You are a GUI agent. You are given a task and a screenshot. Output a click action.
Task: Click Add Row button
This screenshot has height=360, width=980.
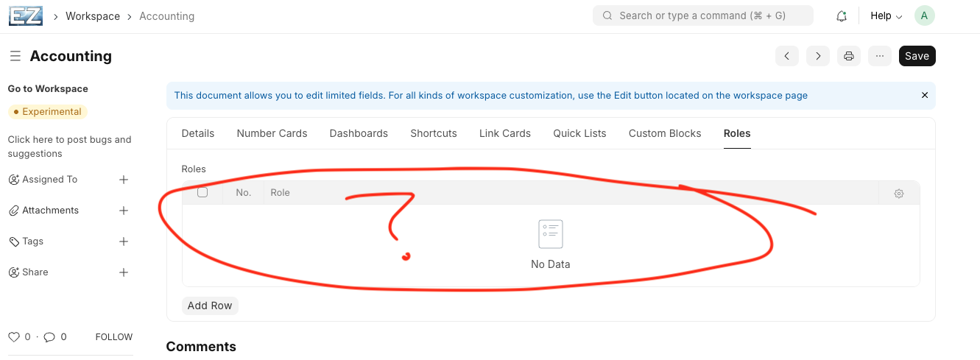click(210, 306)
